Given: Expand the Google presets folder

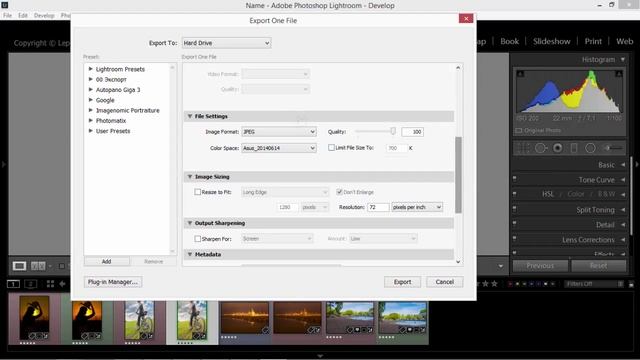Looking at the screenshot, I should [x=91, y=100].
